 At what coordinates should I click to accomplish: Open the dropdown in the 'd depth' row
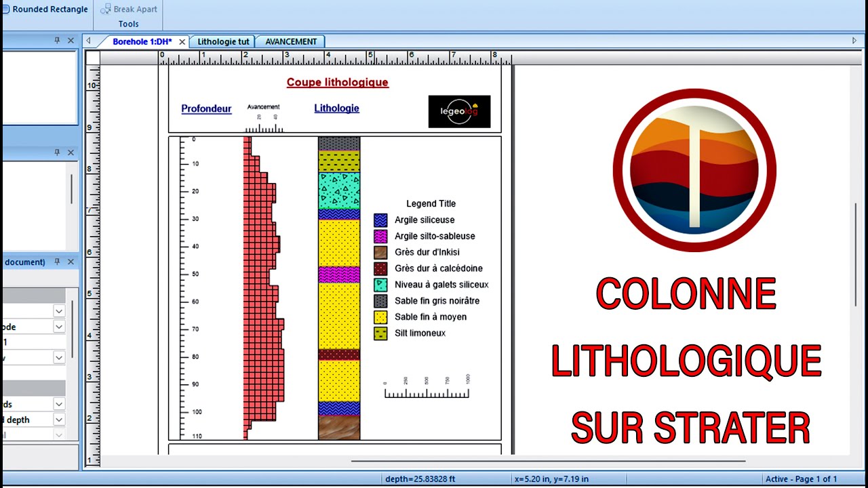[x=59, y=420]
